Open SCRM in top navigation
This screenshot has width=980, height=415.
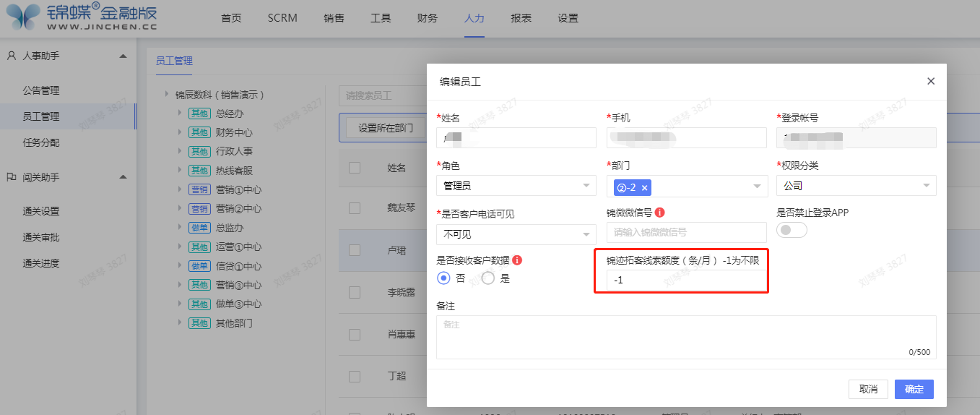pyautogui.click(x=282, y=18)
